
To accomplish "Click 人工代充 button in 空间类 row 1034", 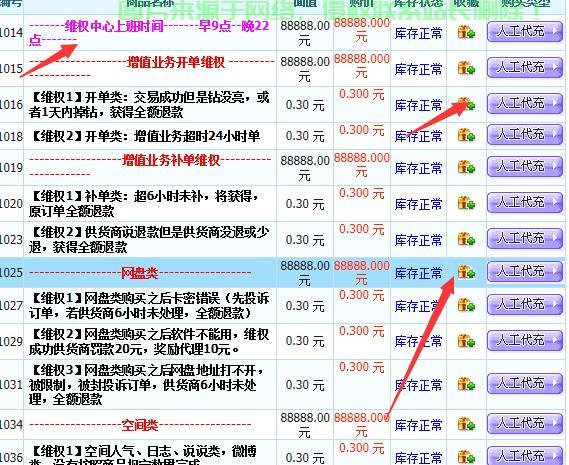I will 525,424.
